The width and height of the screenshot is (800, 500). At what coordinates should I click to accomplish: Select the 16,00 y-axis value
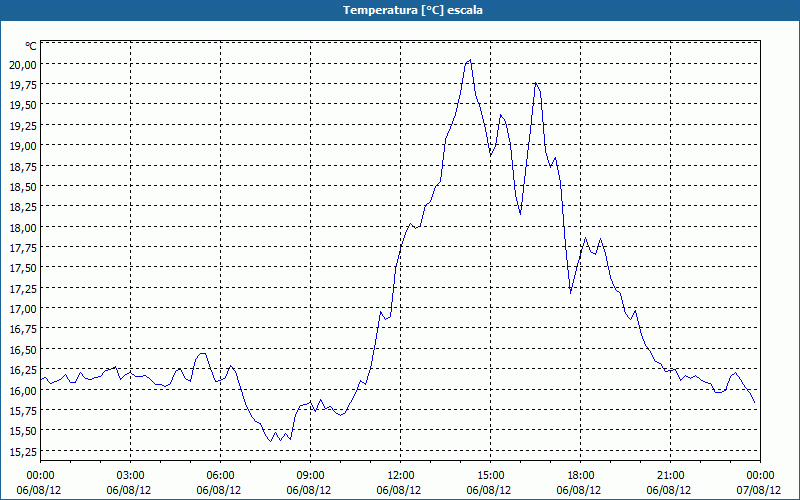(x=23, y=390)
